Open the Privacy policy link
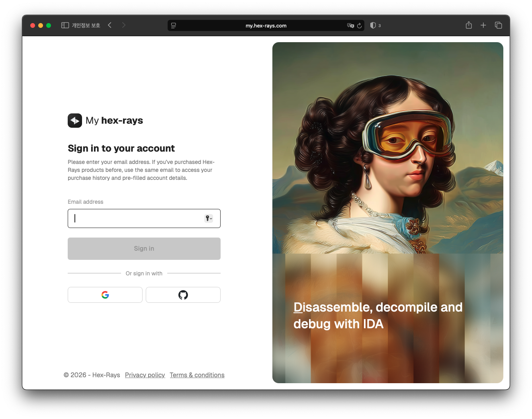 [x=145, y=375]
